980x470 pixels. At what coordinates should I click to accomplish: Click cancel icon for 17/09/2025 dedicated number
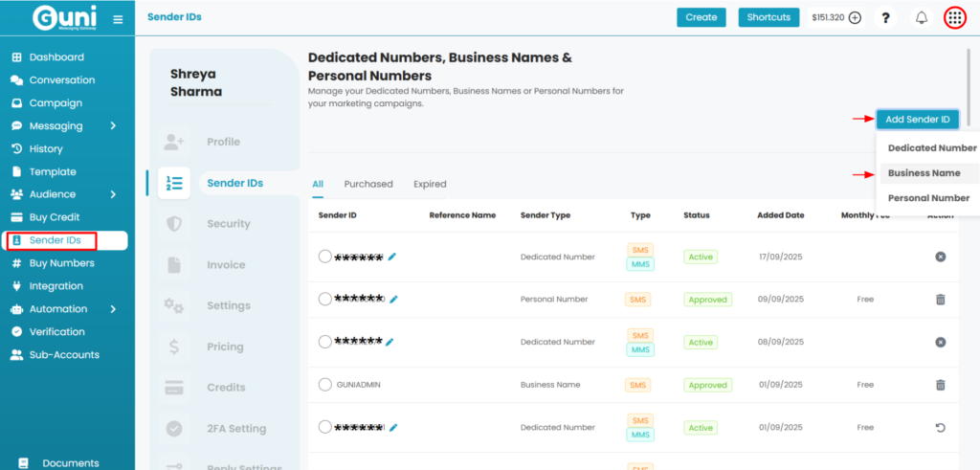click(940, 257)
